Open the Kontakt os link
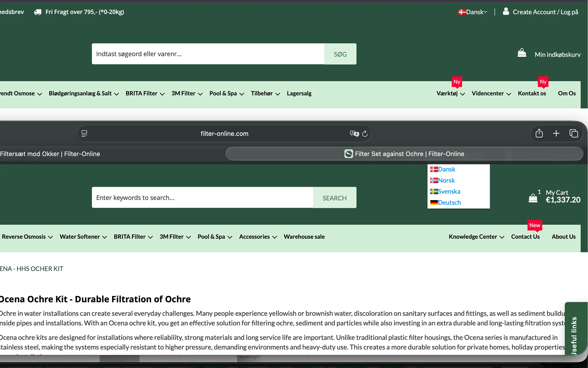 click(532, 93)
